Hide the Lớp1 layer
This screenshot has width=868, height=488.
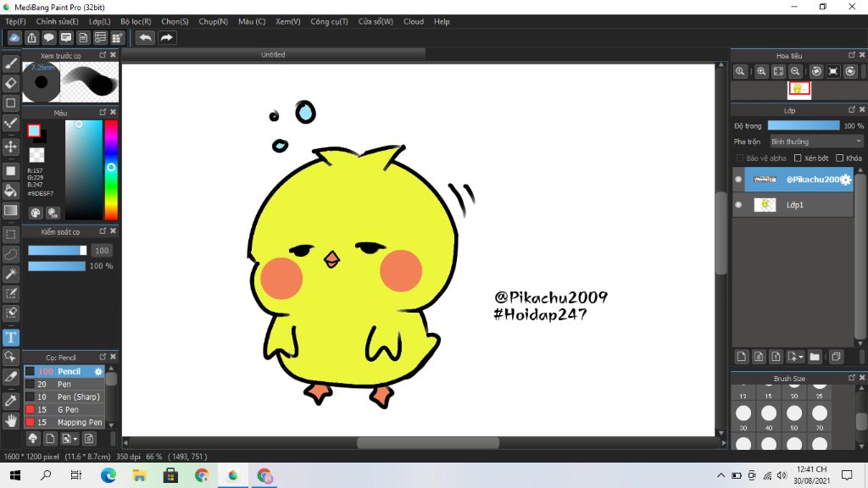738,205
